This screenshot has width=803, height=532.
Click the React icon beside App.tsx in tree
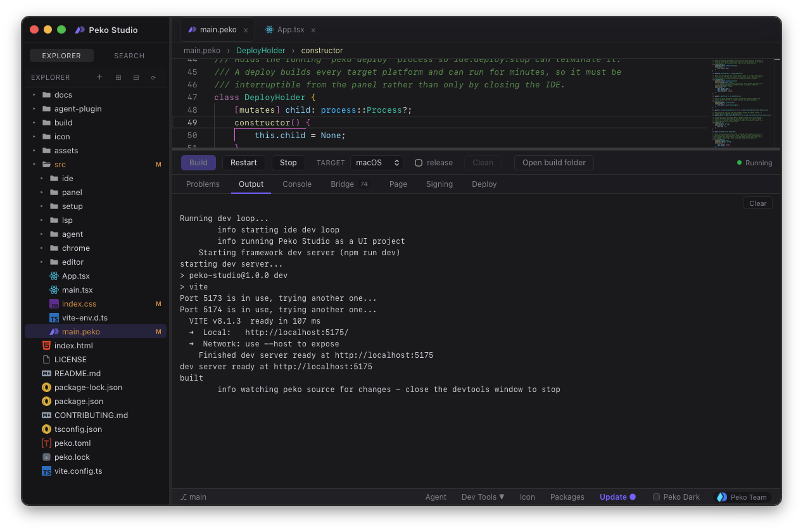54,276
